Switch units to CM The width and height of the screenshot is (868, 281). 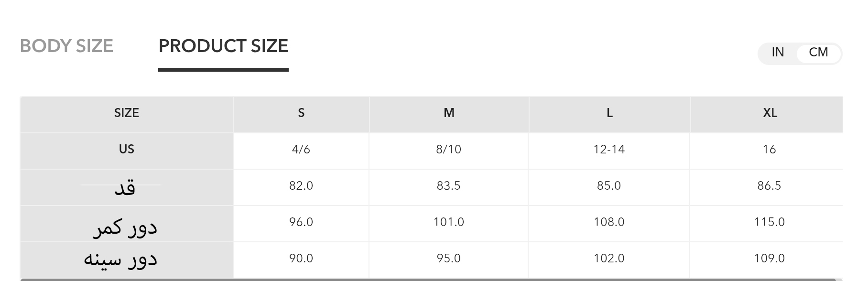click(818, 53)
